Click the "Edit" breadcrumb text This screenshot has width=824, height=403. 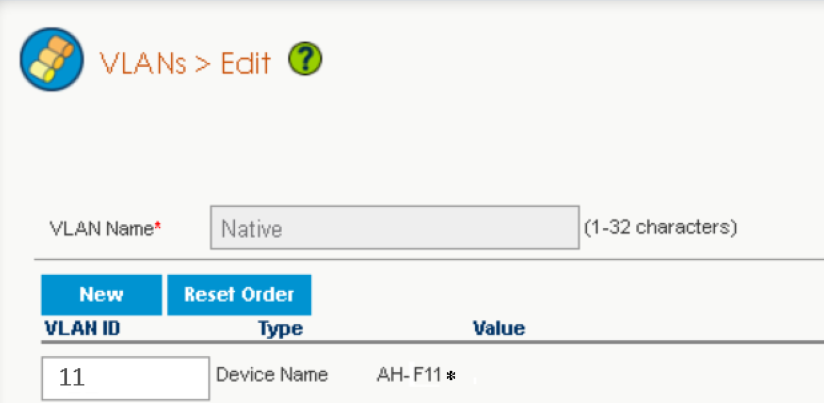246,63
